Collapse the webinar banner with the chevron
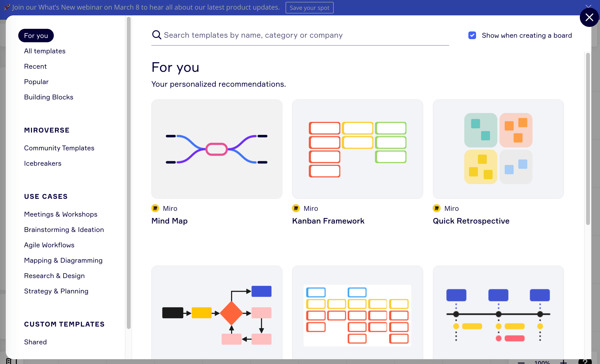Viewport: 600px width, 364px height. (588, 6)
